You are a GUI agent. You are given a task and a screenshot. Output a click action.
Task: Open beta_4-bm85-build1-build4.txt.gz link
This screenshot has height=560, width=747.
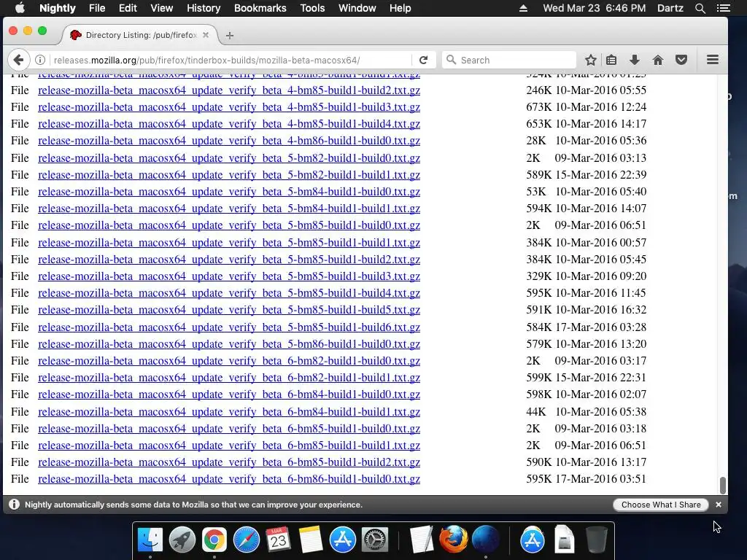pos(229,124)
